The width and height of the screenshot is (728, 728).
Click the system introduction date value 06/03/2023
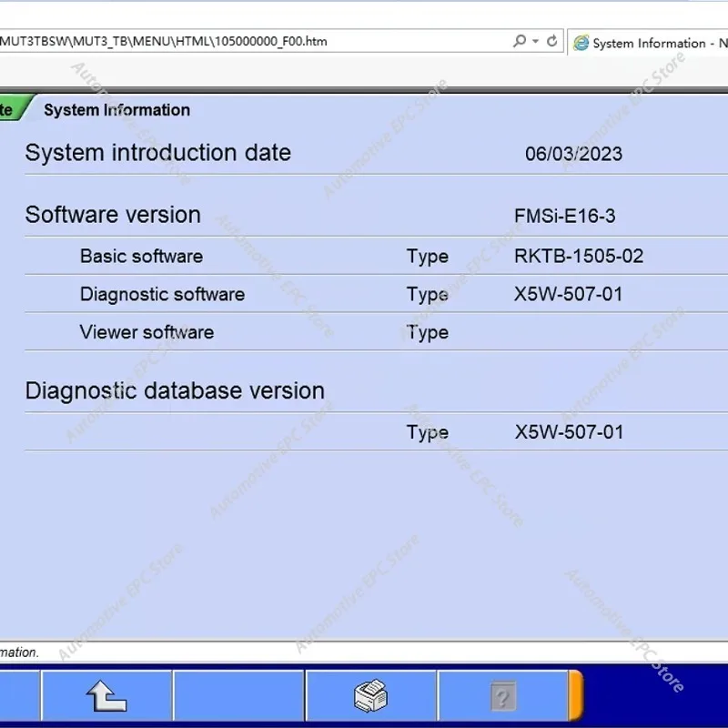(573, 154)
